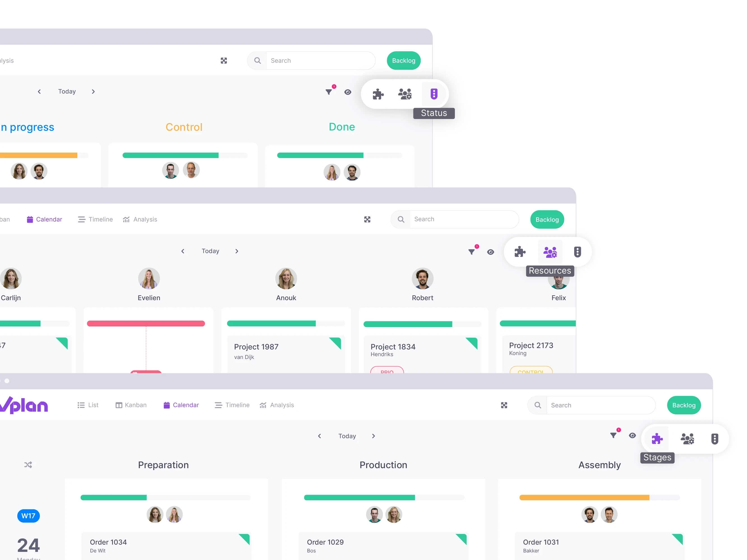Click the Status filter icon

click(434, 94)
